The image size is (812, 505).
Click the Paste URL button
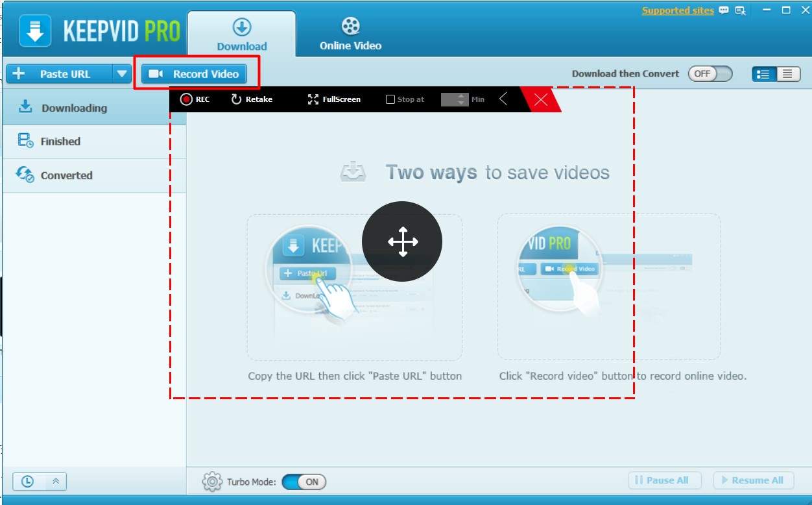tap(59, 74)
